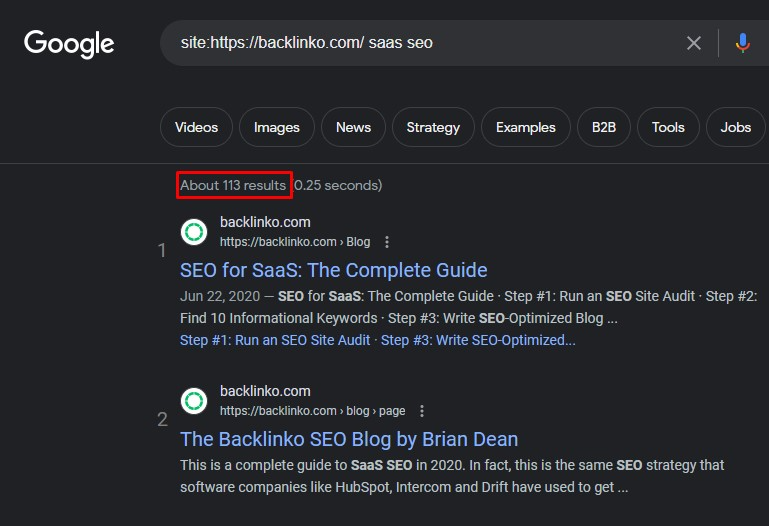Start voice search with microphone icon
This screenshot has width=769, height=526.
743,43
